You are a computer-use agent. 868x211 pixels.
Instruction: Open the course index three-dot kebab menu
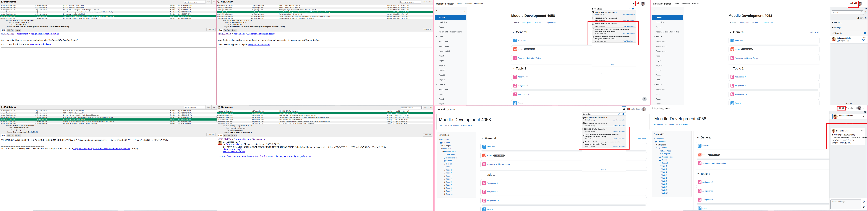465,11
